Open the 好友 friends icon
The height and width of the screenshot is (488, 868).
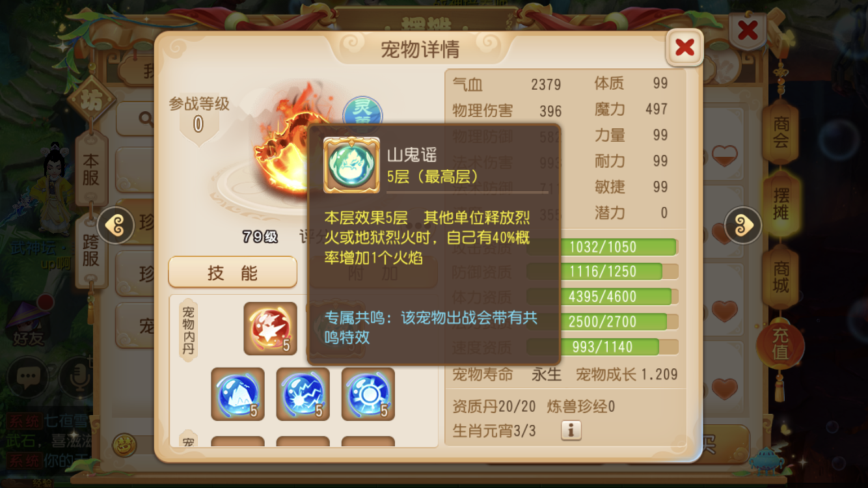coord(27,323)
